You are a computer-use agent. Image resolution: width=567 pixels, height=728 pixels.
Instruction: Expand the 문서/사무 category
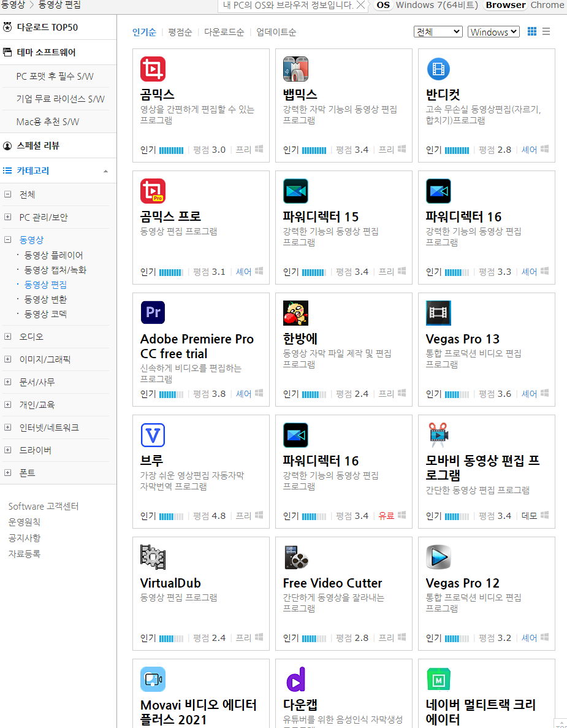pyautogui.click(x=7, y=381)
